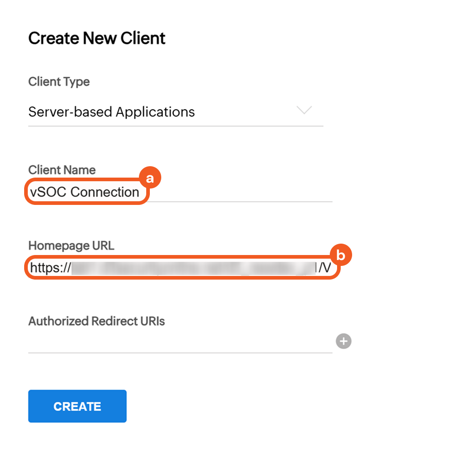Click the word "Connection" in Client Name field
The height and width of the screenshot is (449, 476).
pos(105,192)
